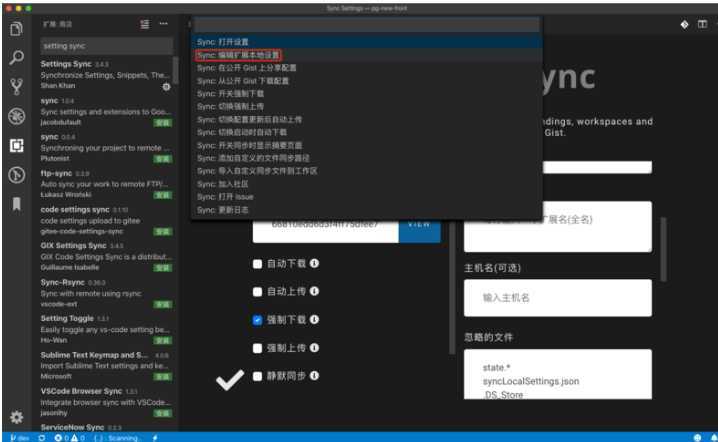Focus the extensions search box 'setting sync'
The height and width of the screenshot is (442, 718).
pyautogui.click(x=107, y=46)
